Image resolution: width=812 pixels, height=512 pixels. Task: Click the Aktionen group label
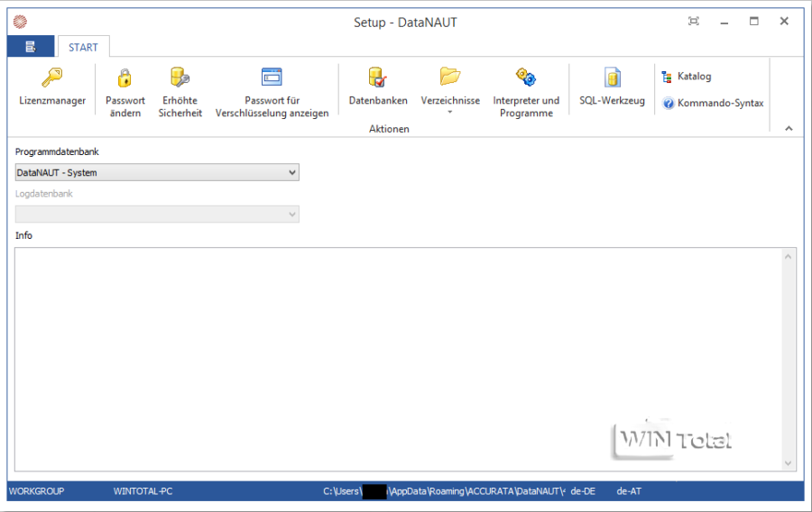click(389, 129)
